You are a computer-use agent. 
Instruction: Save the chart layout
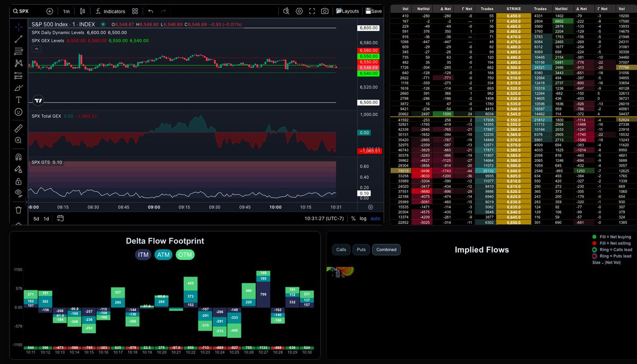pyautogui.click(x=373, y=11)
